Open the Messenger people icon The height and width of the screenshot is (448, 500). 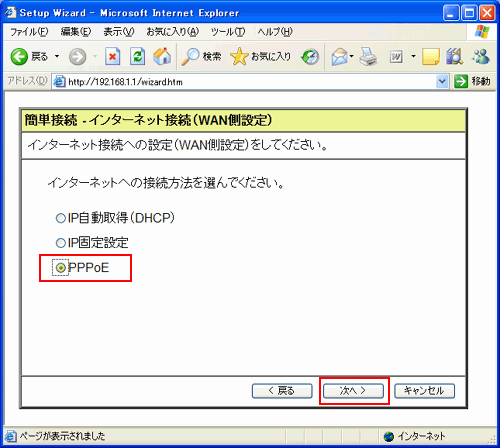[481, 56]
